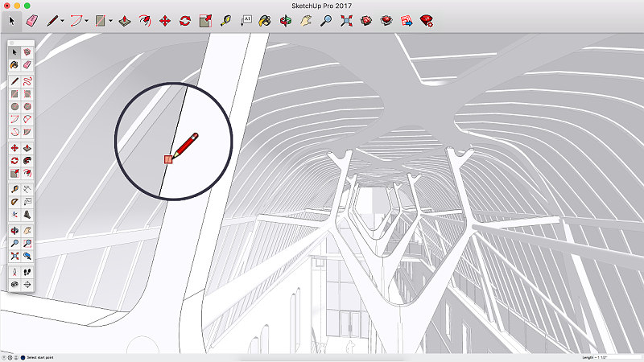Choose the Section Plane tool in left palette
This screenshot has height=362, width=644.
pyautogui.click(x=27, y=285)
